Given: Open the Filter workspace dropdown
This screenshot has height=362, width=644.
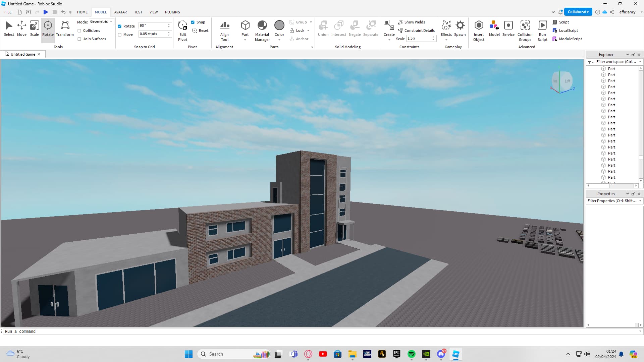Looking at the screenshot, I should (640, 62).
